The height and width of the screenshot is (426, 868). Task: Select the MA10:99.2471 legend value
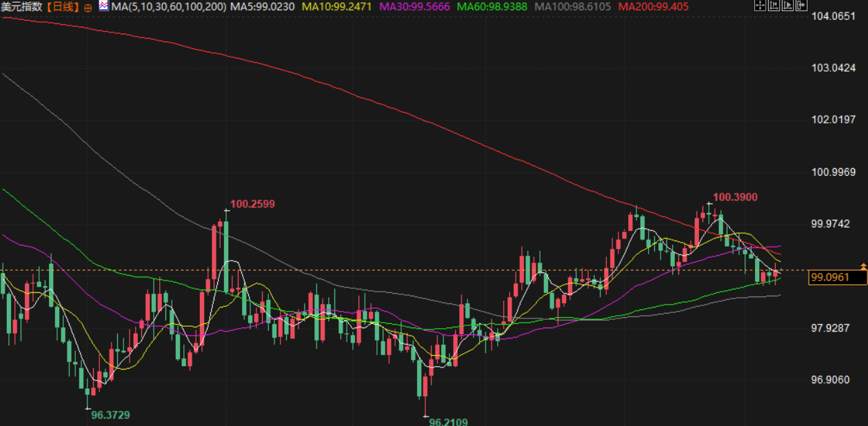pyautogui.click(x=337, y=7)
